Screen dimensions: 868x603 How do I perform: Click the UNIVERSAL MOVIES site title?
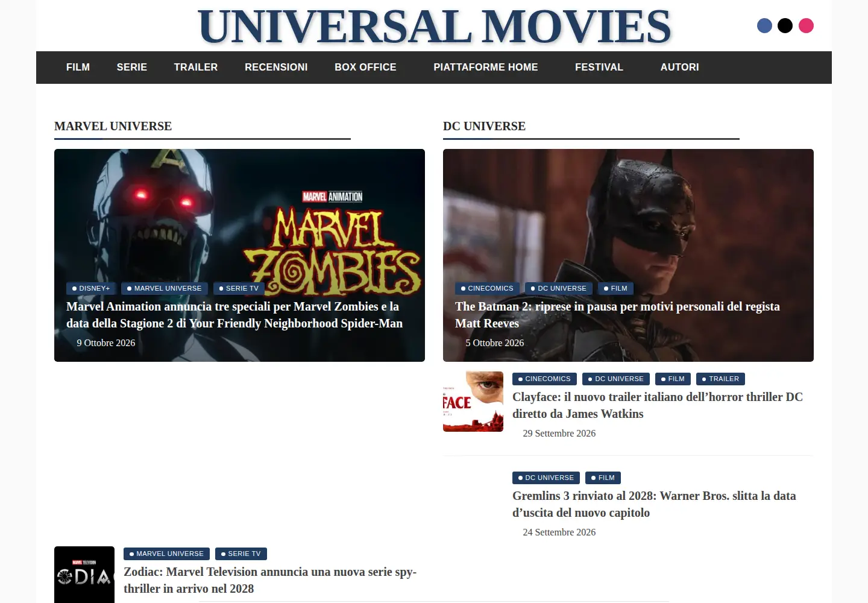point(434,27)
